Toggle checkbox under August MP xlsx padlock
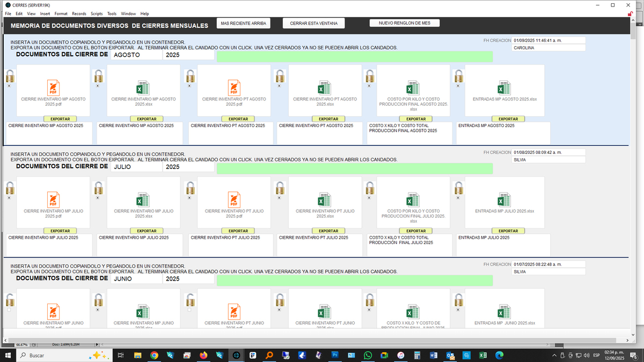This screenshot has width=644, height=362. [x=97, y=85]
